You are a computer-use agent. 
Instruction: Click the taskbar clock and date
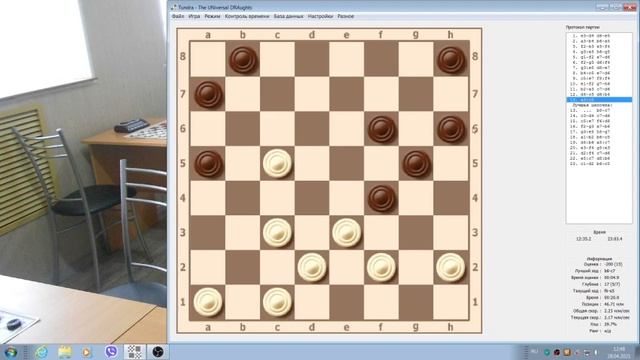coord(619,352)
